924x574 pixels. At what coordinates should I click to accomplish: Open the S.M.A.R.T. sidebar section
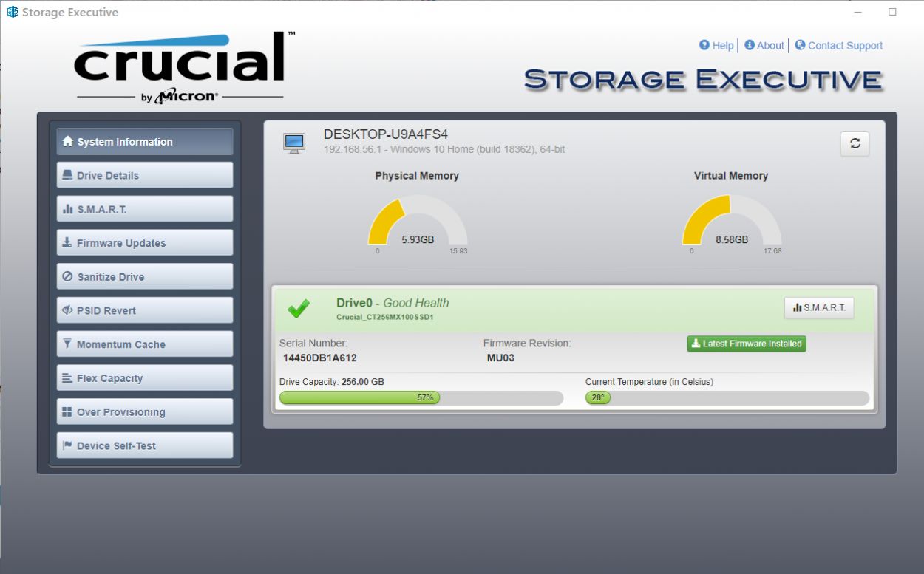145,209
